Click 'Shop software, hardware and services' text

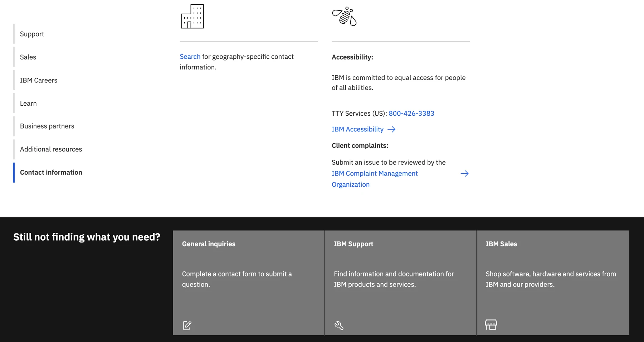click(551, 279)
